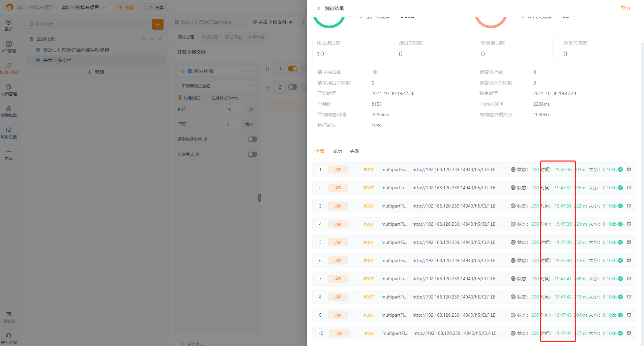Focus the 用例/目录 search field
644x346 pixels.
pos(89,24)
